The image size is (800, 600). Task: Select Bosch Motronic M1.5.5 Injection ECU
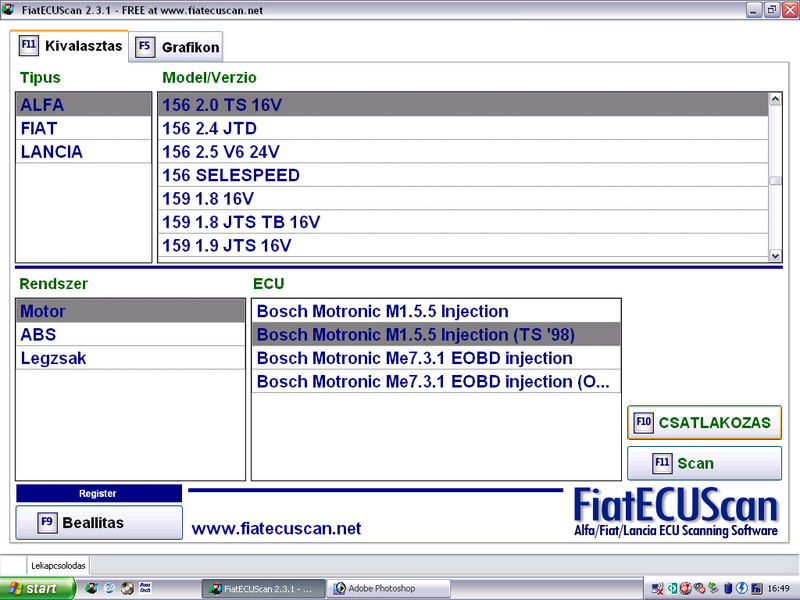click(436, 311)
